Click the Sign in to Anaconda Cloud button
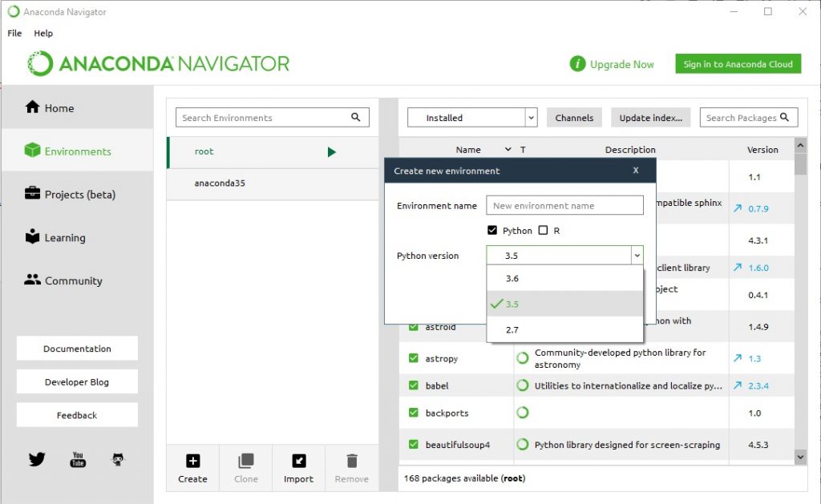This screenshot has width=821, height=504. tap(738, 64)
